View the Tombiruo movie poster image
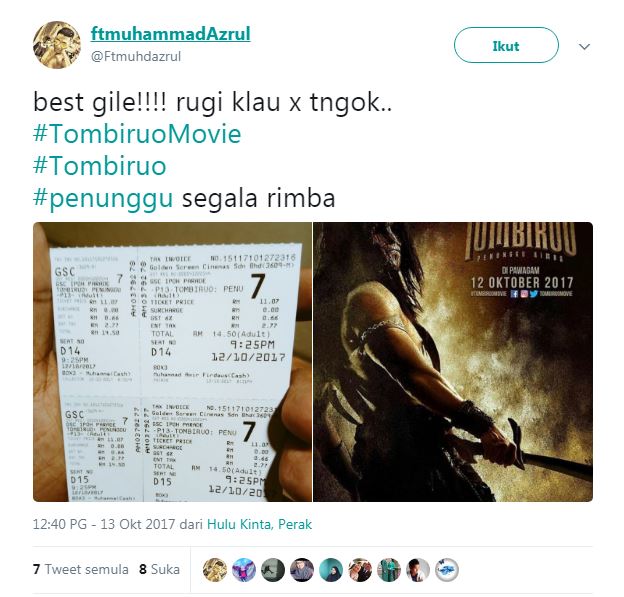This screenshot has height=597, width=624. (x=453, y=362)
